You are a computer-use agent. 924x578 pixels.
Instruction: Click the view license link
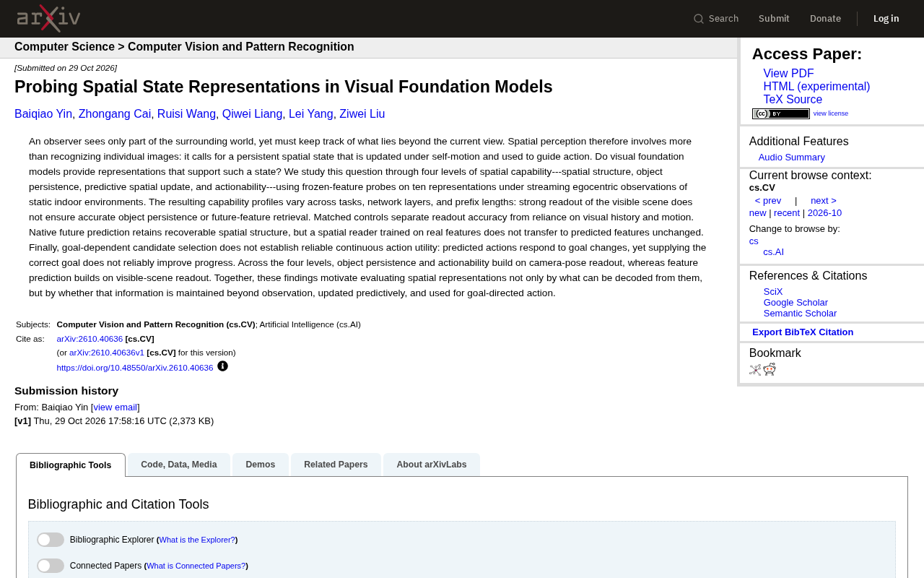[x=831, y=113]
